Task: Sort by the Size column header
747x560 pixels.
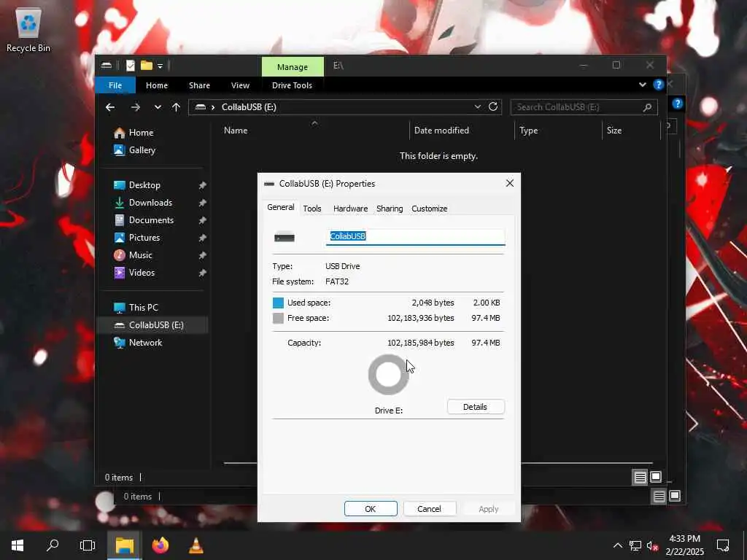Action: coord(614,131)
